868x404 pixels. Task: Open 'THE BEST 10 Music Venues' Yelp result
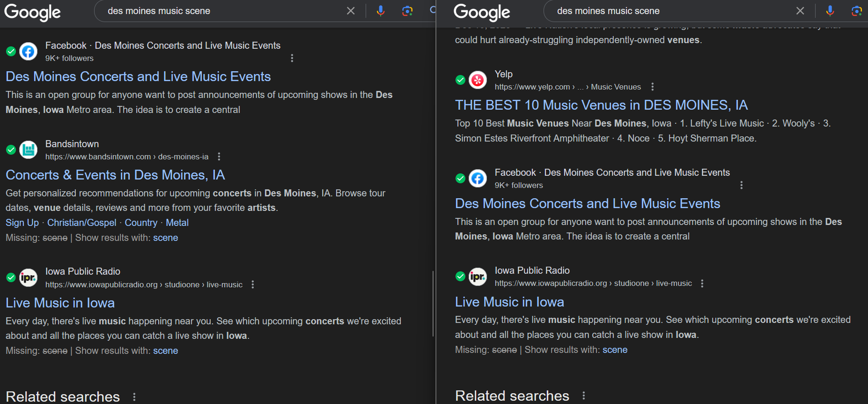(601, 105)
